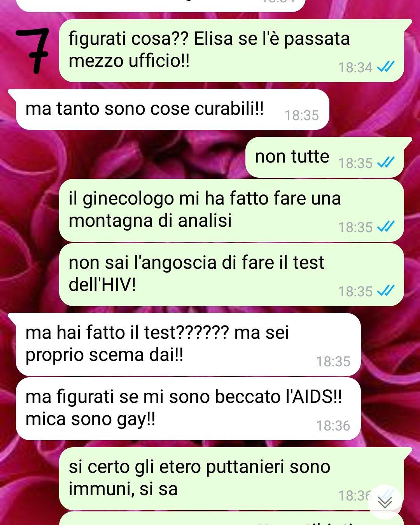Tap 'il ginecologo mi ha fatto fare' message

(x=231, y=210)
